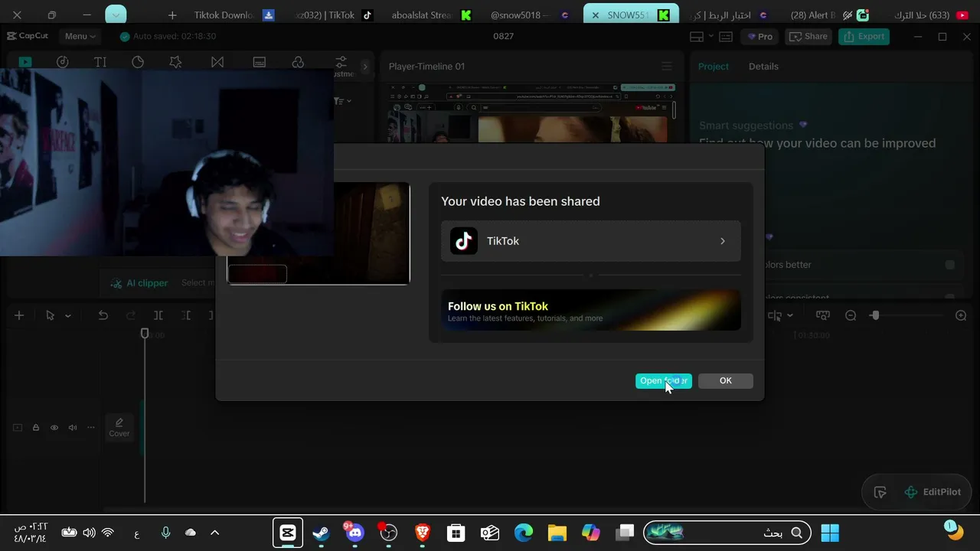This screenshot has height=551, width=980.
Task: Click the CapCut Export button
Action: pyautogui.click(x=864, y=36)
